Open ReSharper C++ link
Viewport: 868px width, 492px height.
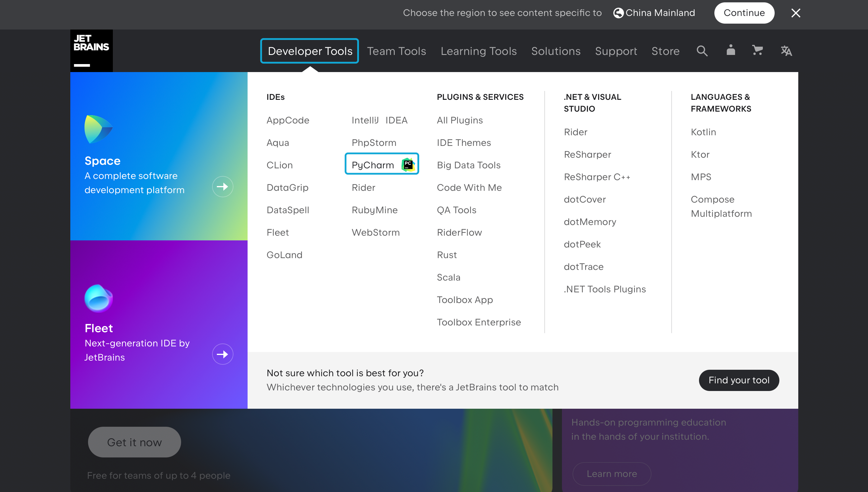click(x=597, y=177)
